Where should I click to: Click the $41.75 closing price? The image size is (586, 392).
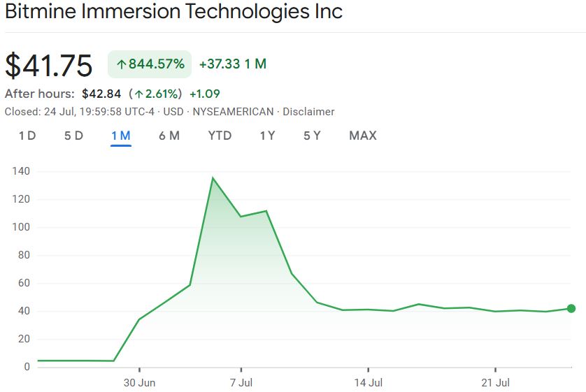tap(49, 66)
